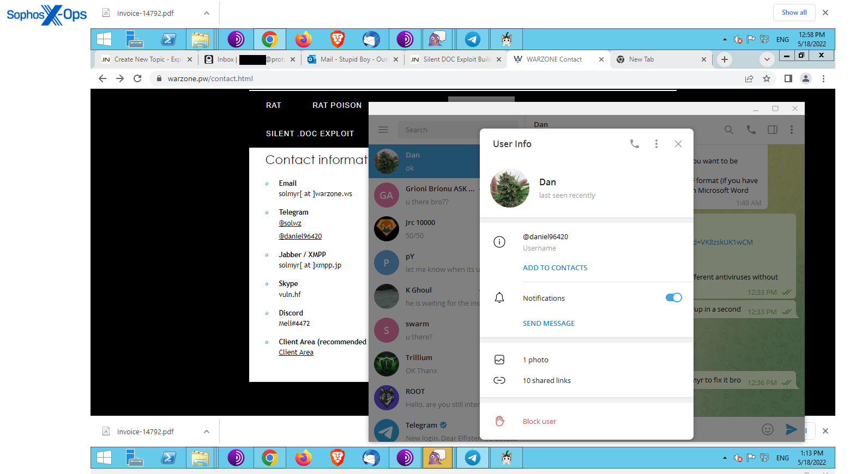The width and height of the screenshot is (868, 474).
Task: Select the @daniel96420 username text
Action: point(545,237)
